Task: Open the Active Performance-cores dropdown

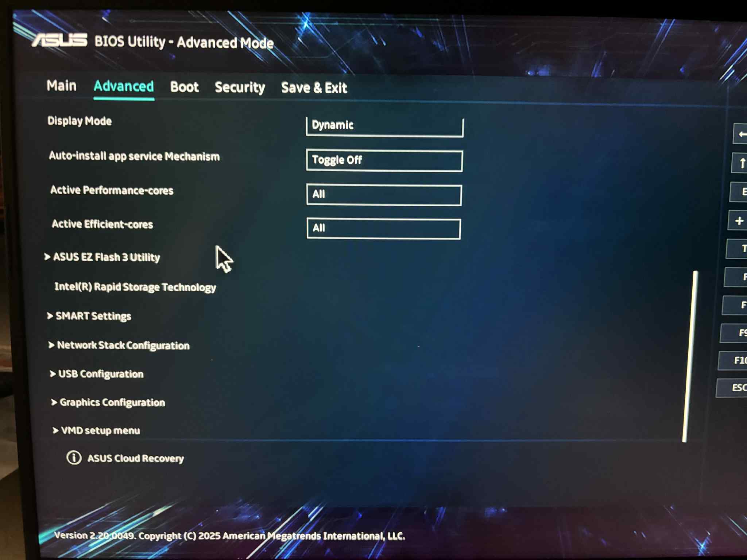Action: point(384,195)
